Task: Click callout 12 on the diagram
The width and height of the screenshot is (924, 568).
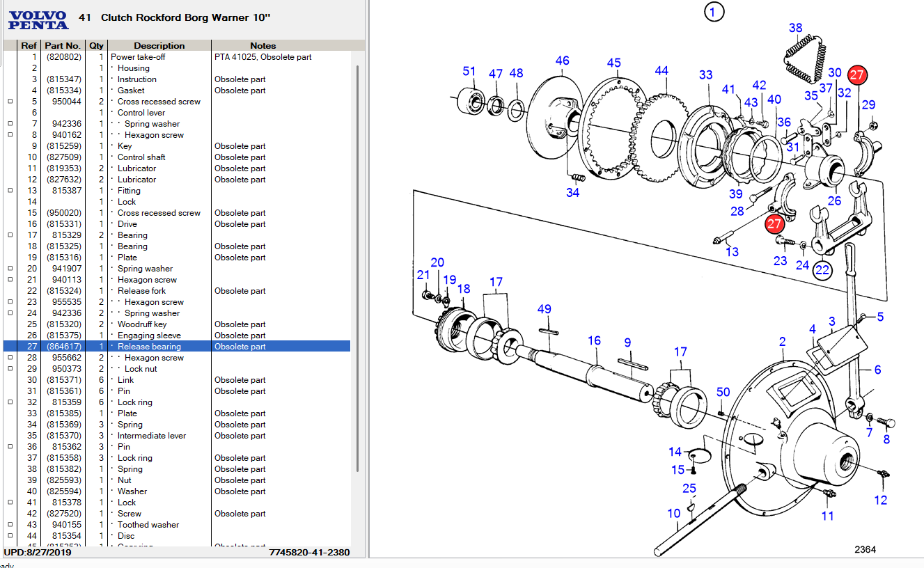Action: click(x=881, y=500)
